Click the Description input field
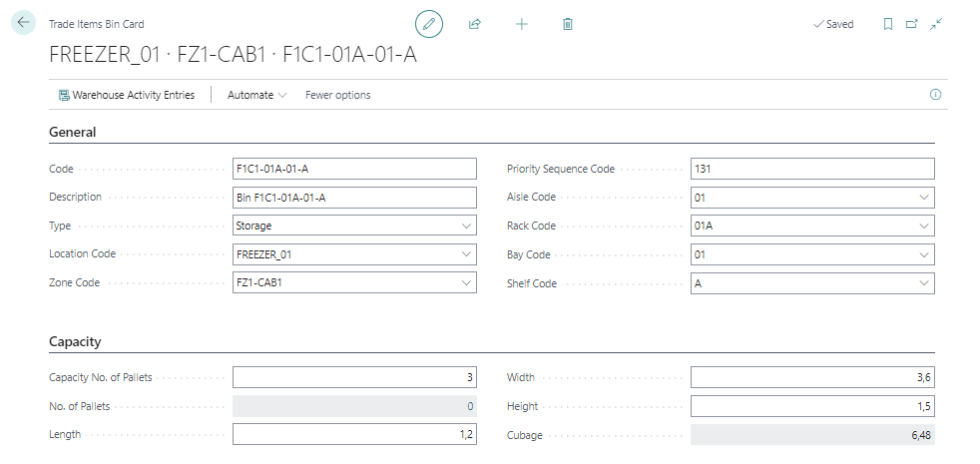Viewport: 980px width, 464px height. 353,198
